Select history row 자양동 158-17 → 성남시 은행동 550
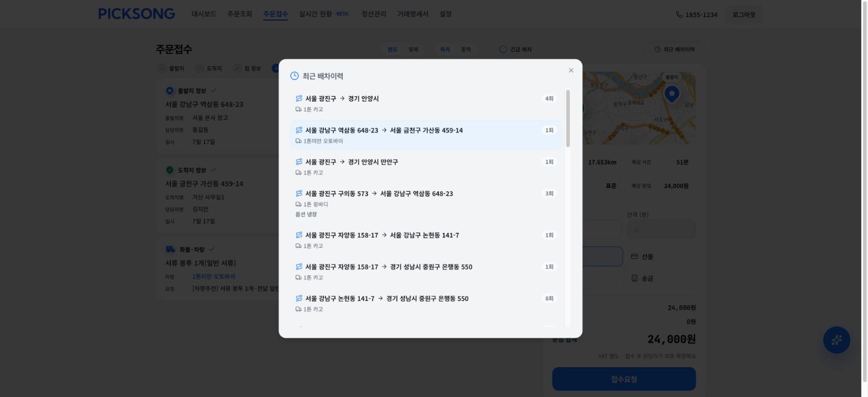This screenshot has height=397, width=868. tap(426, 271)
